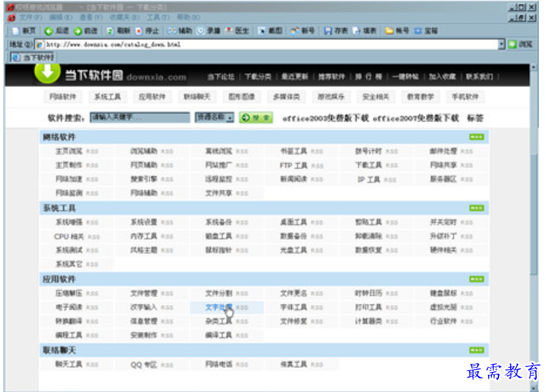Click the 停止 stop toolbar icon

pos(139,31)
